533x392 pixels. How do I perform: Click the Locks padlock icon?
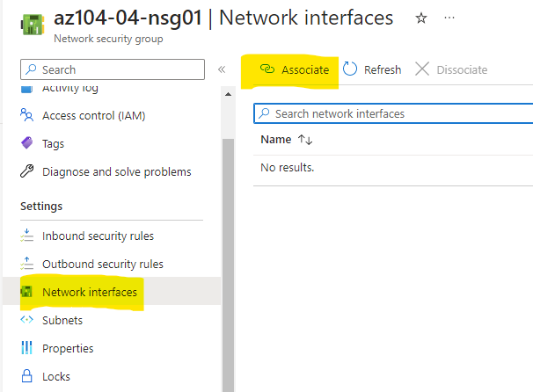point(27,376)
